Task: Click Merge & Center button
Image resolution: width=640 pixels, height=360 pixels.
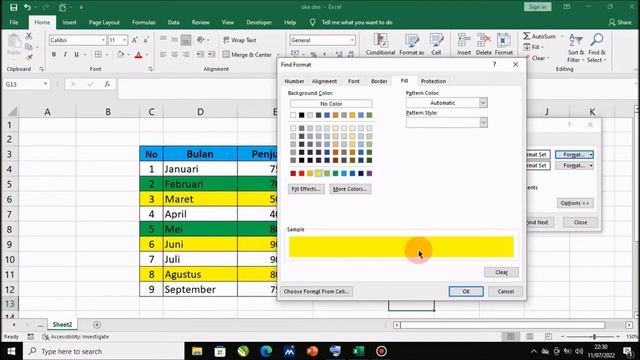Action: [x=247, y=54]
